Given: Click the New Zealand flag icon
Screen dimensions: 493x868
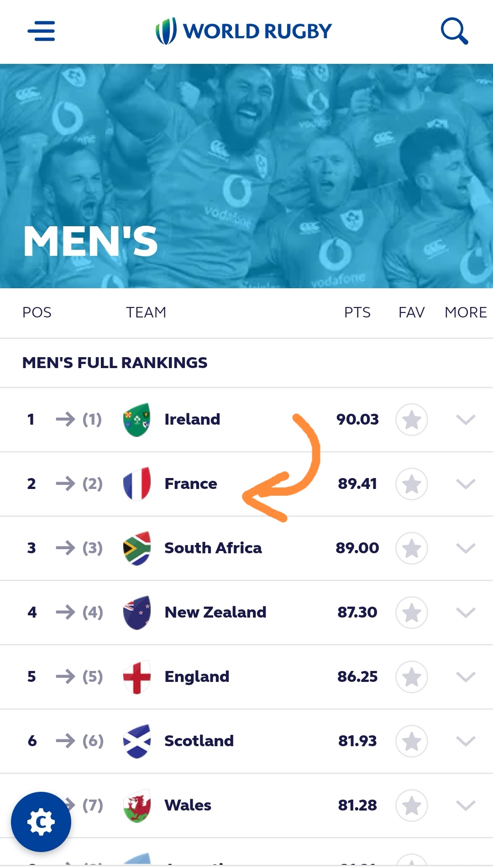Looking at the screenshot, I should (x=137, y=613).
